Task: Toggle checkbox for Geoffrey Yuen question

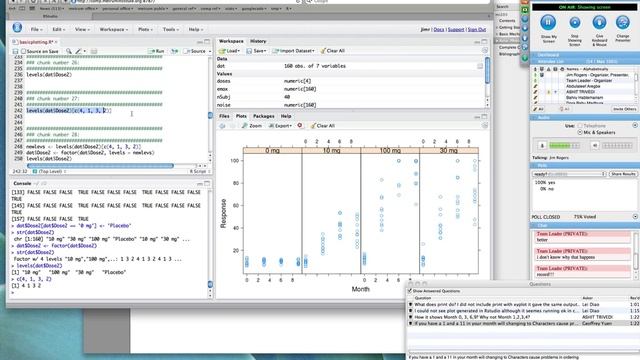Action: click(411, 323)
